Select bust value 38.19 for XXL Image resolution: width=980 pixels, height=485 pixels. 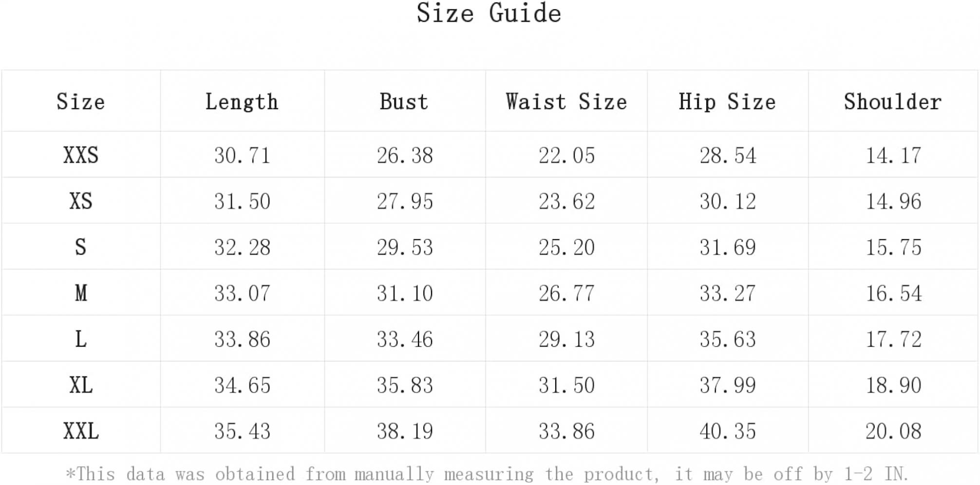point(405,431)
